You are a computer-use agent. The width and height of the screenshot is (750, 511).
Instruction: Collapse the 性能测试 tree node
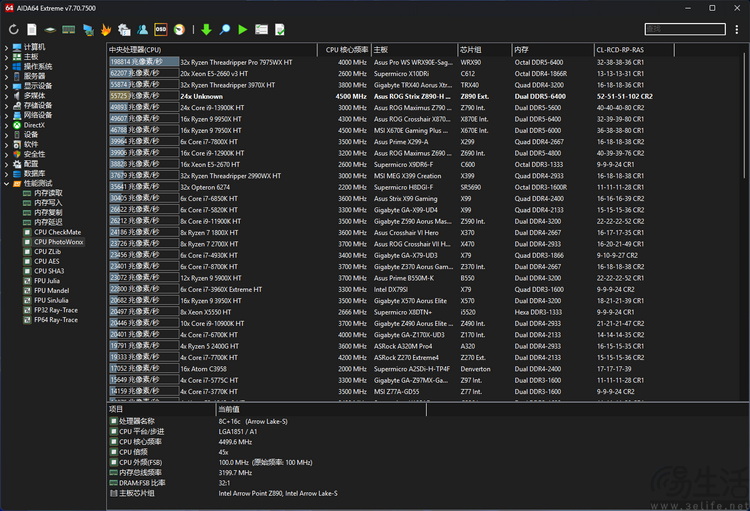6,183
